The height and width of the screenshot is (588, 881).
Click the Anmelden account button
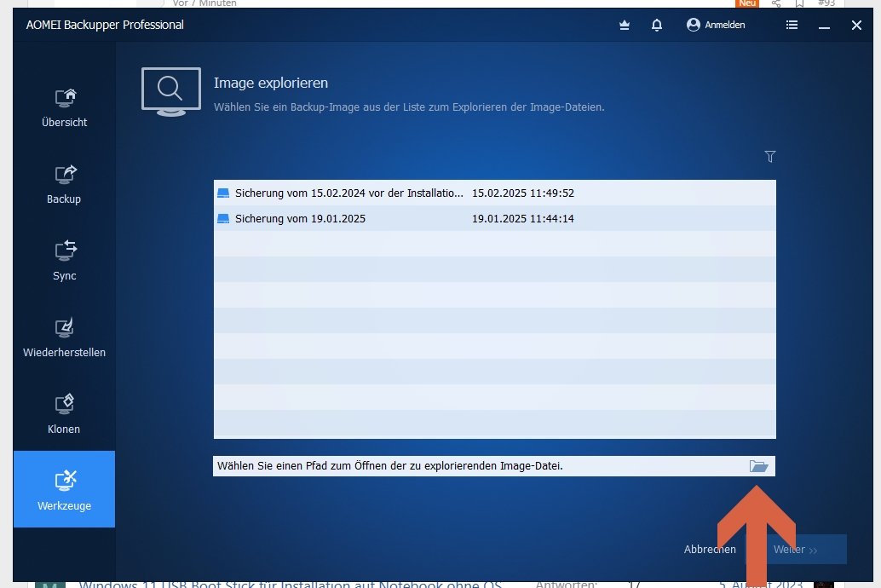click(716, 25)
